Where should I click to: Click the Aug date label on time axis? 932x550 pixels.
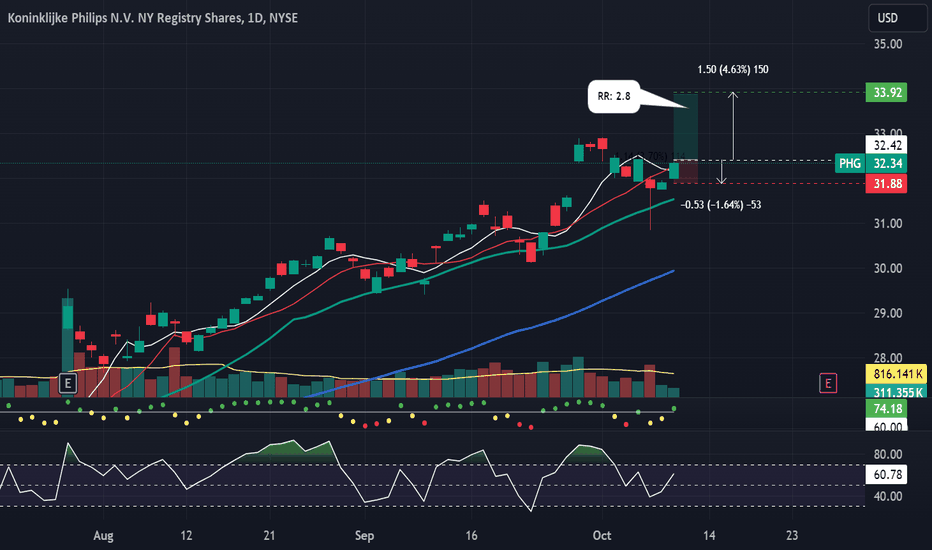point(103,536)
